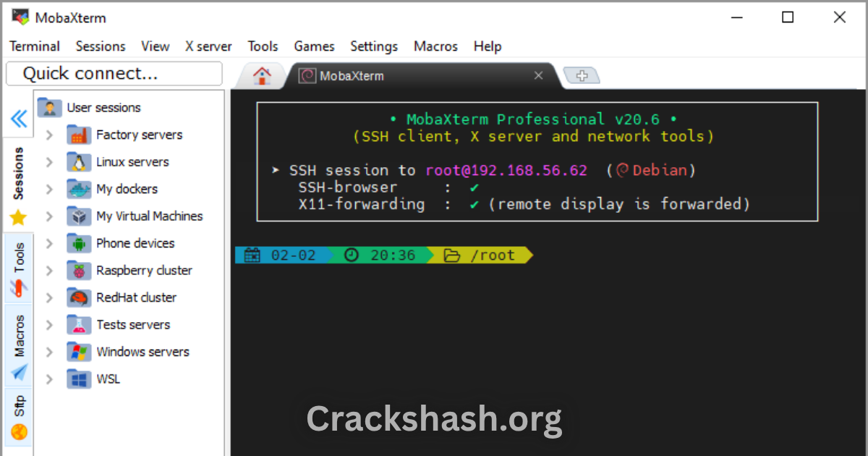Open the Terminal menu
Viewport: 868px width, 456px height.
[35, 46]
